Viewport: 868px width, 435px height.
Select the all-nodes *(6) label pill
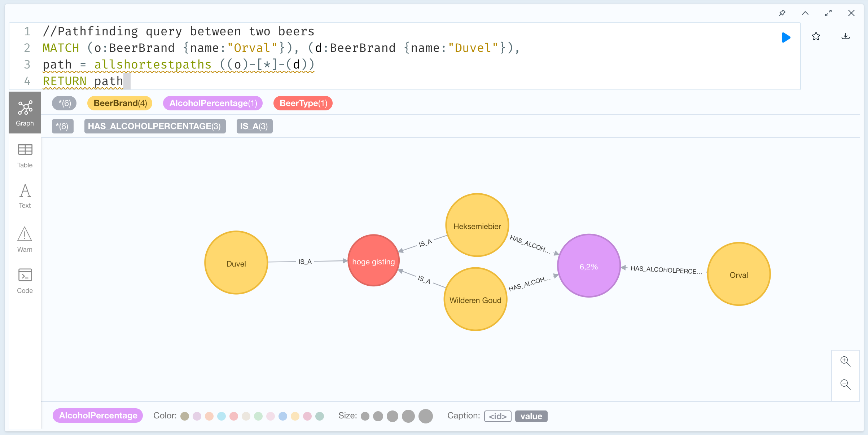click(64, 103)
